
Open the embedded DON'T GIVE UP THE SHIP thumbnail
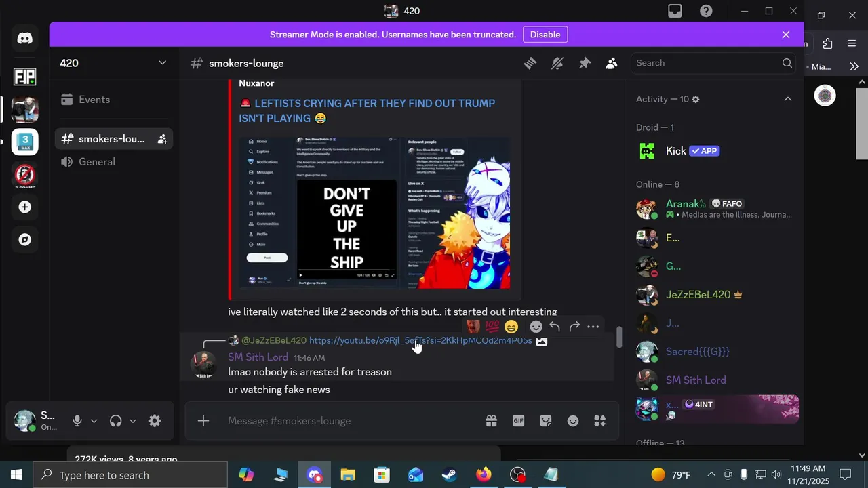click(x=374, y=213)
